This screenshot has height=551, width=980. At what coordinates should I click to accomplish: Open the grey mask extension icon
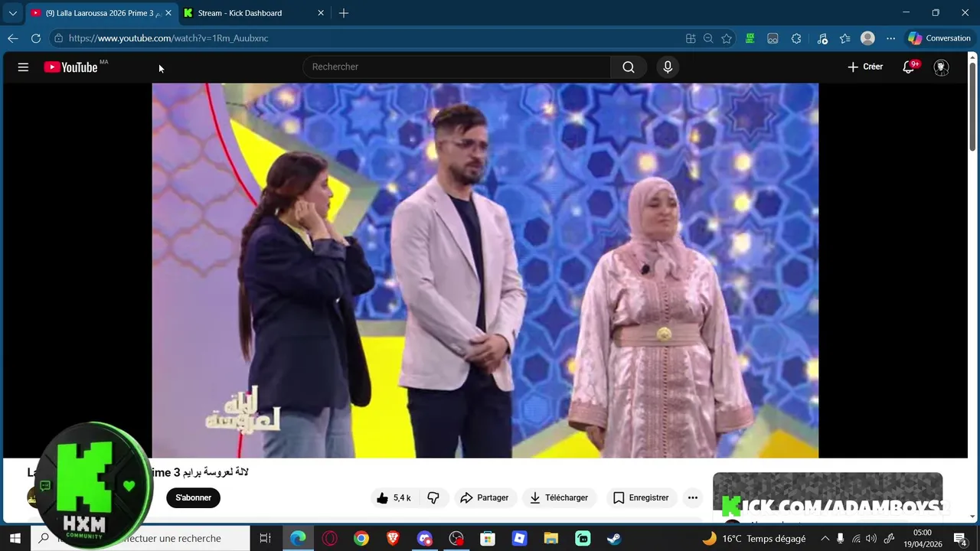773,38
